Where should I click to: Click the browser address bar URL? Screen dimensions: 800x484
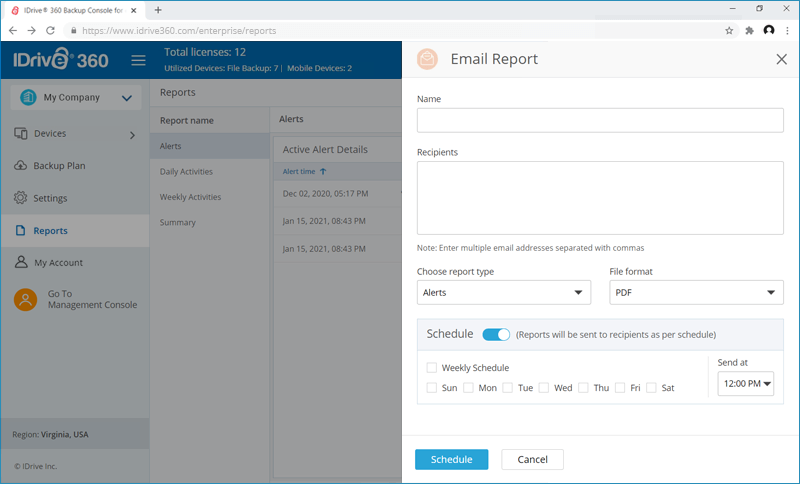[179, 31]
